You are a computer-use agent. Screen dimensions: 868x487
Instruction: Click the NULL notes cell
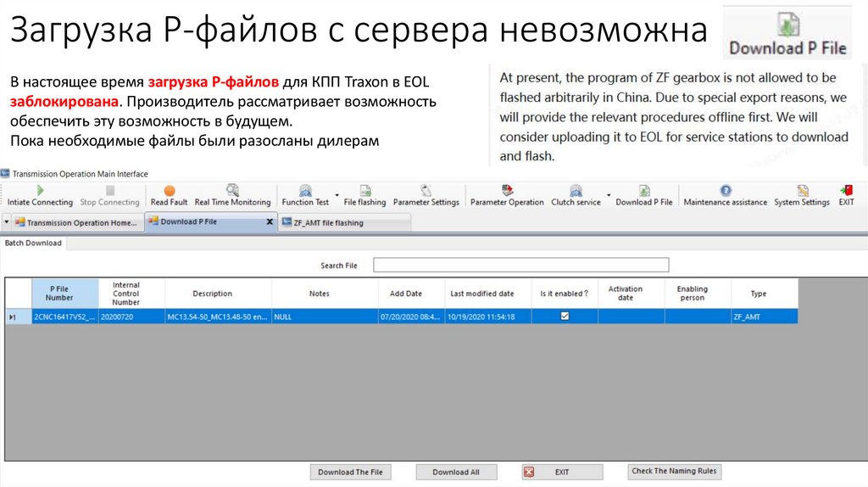click(325, 317)
